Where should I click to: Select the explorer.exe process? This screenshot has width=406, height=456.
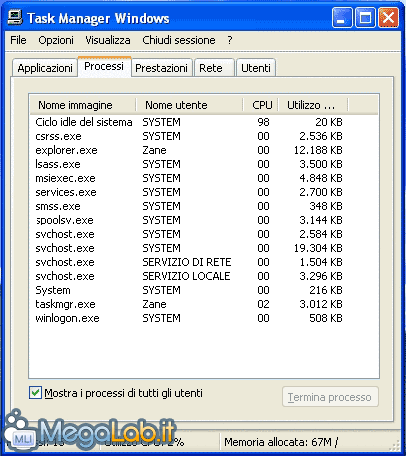point(204,150)
